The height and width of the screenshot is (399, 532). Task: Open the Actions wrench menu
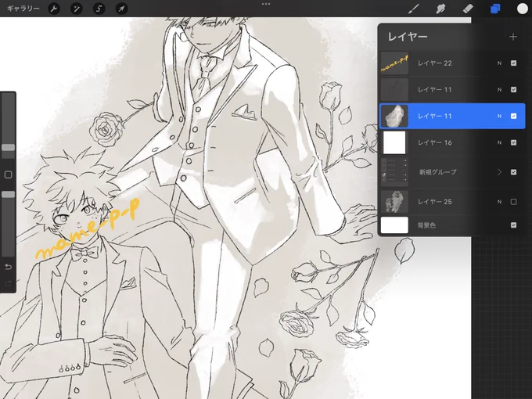click(54, 9)
